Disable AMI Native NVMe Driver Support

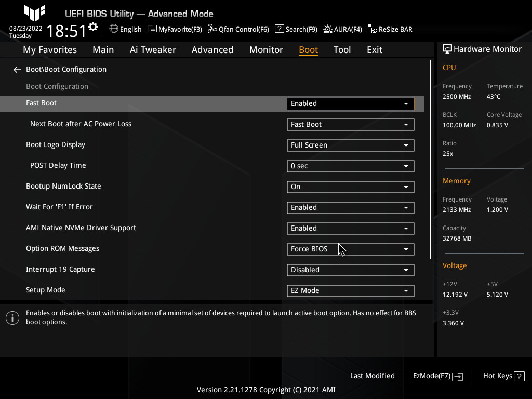click(x=350, y=228)
